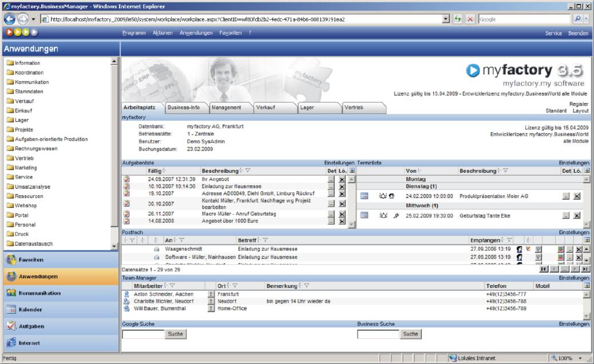
Task: Expand Information folder in tree
Action: point(10,63)
